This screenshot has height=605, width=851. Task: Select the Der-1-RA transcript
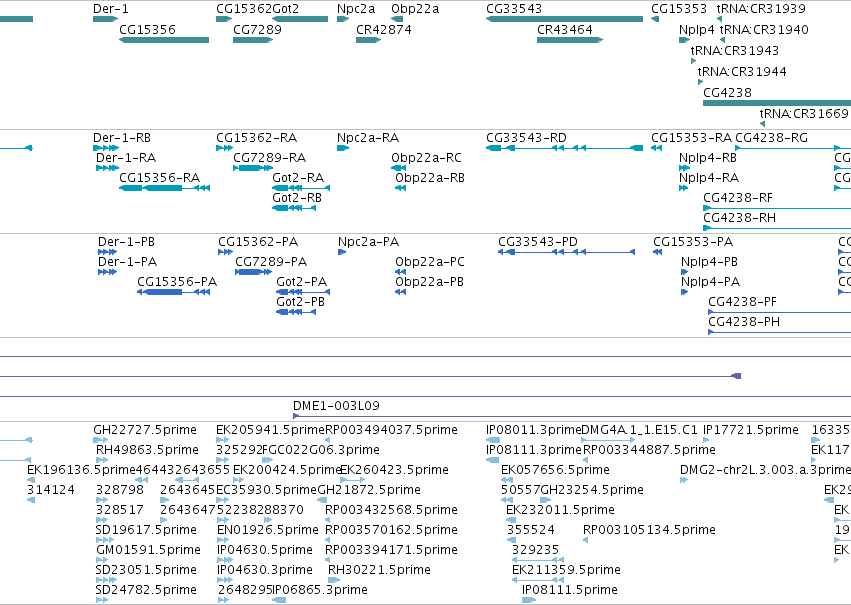point(107,168)
